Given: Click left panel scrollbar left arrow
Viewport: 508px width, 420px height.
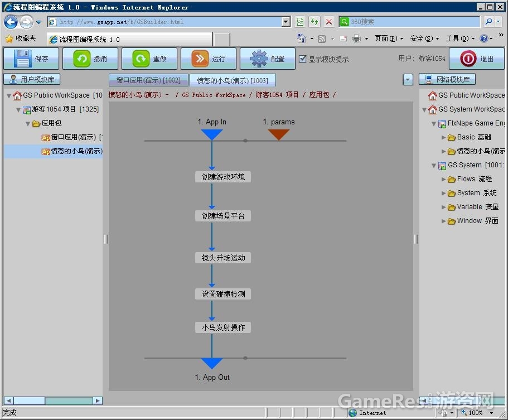Looking at the screenshot, I should 8,401.
